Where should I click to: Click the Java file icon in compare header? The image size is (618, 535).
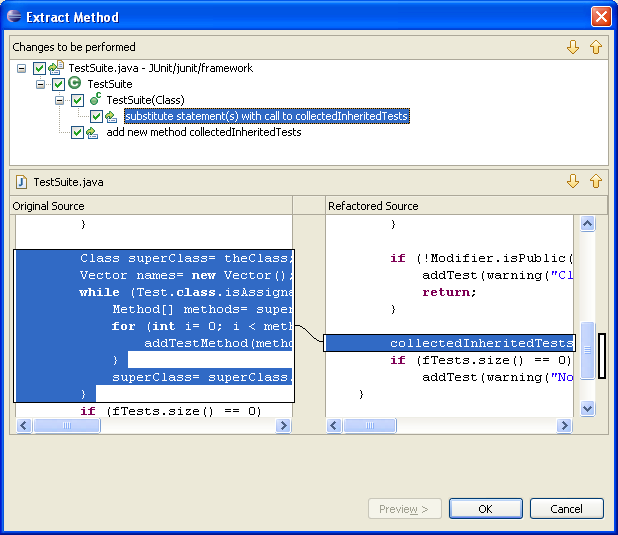point(21,182)
